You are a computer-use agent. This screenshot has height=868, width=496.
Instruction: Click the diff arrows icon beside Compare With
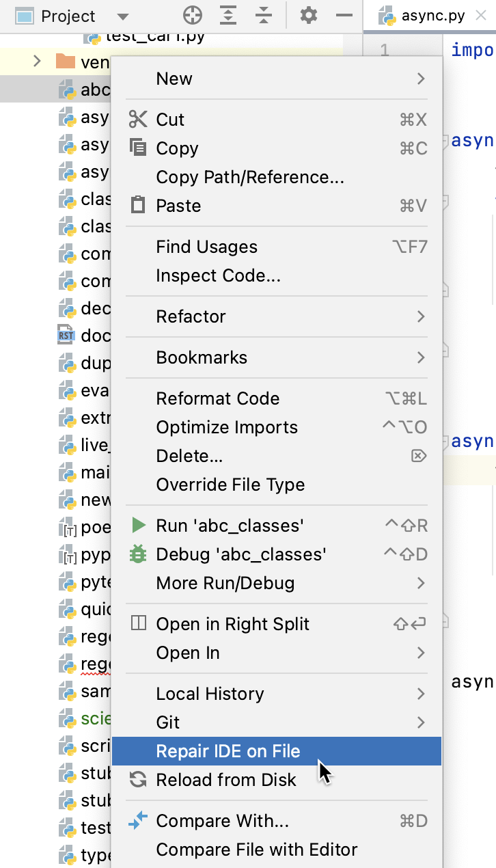pyautogui.click(x=137, y=820)
